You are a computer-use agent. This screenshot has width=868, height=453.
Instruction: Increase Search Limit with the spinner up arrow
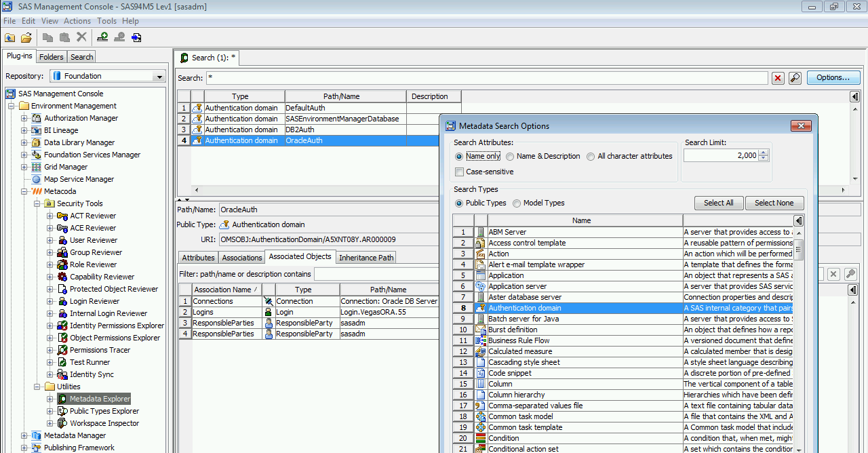tap(764, 153)
